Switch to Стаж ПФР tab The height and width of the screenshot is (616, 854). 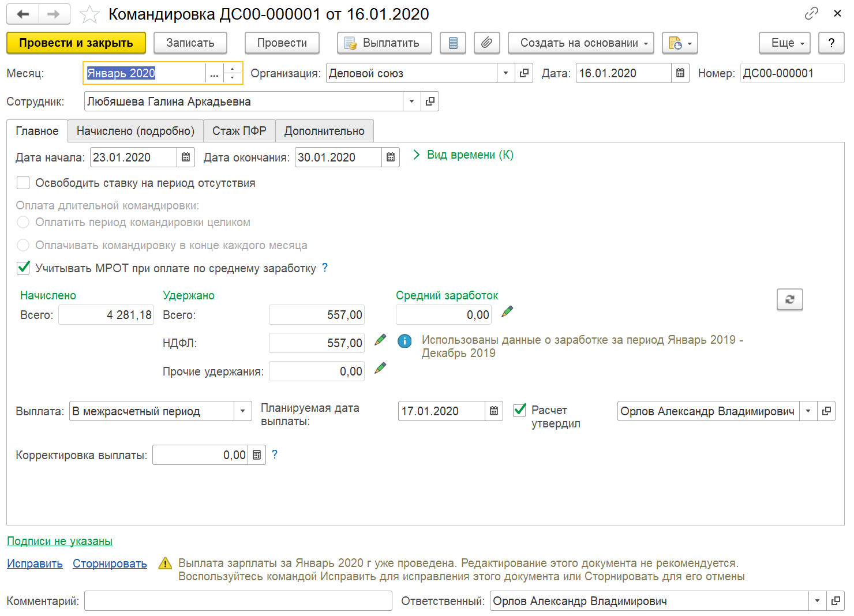click(239, 131)
